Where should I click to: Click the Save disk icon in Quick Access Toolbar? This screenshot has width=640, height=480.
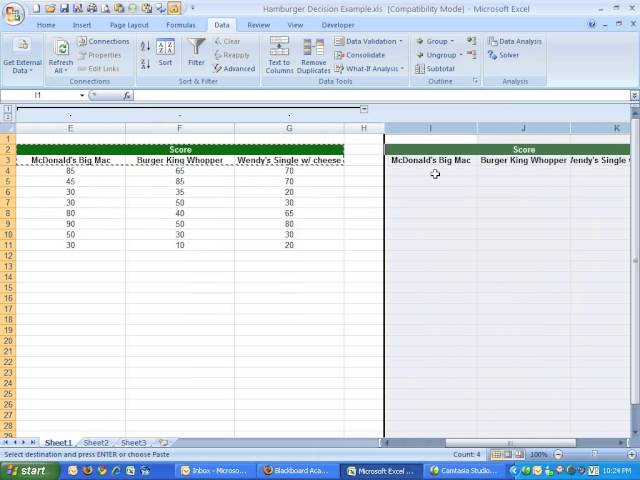tap(64, 8)
